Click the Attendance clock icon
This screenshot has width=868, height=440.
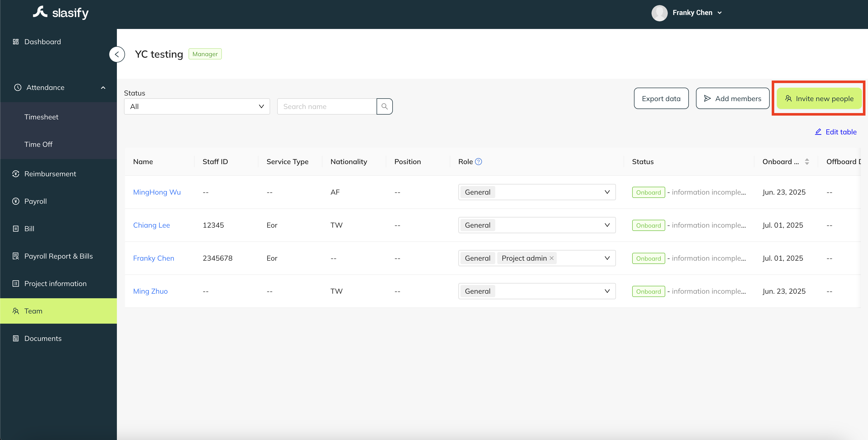tap(18, 88)
